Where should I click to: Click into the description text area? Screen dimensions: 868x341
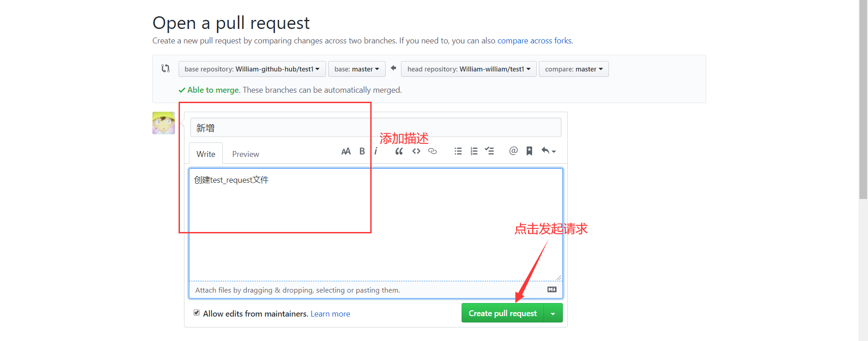click(x=376, y=225)
